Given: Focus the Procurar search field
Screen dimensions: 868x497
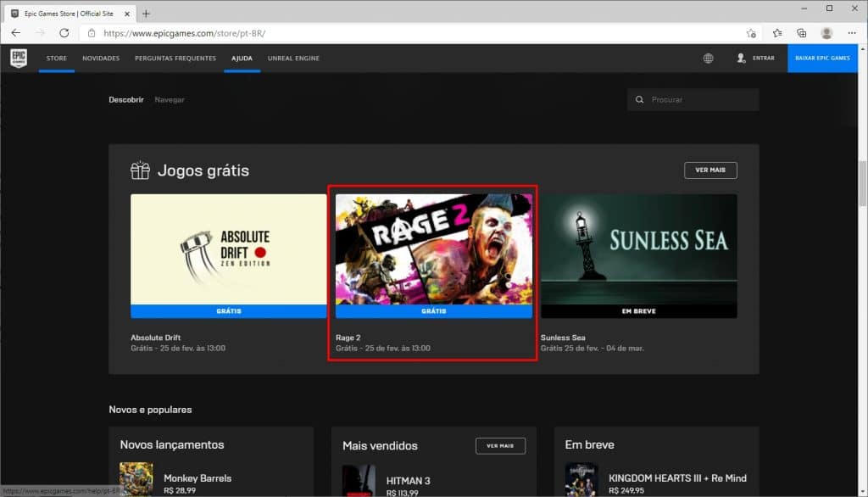Looking at the screenshot, I should [x=693, y=100].
